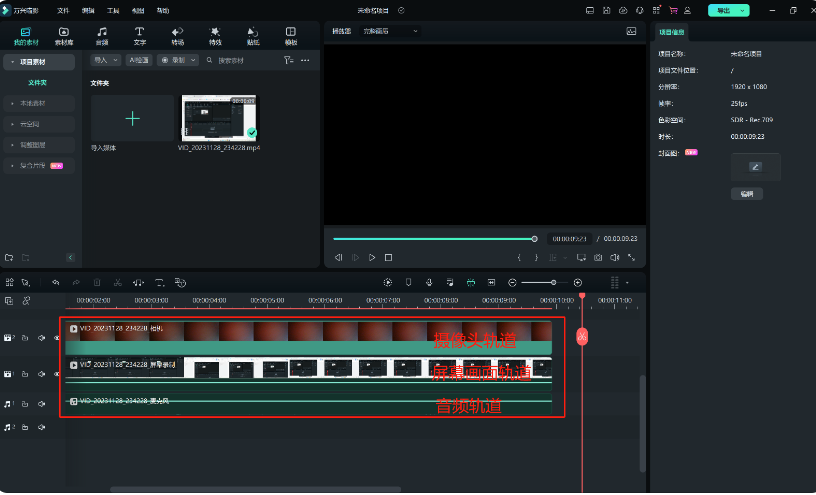Click the filter icon beside the media search

pyautogui.click(x=288, y=60)
